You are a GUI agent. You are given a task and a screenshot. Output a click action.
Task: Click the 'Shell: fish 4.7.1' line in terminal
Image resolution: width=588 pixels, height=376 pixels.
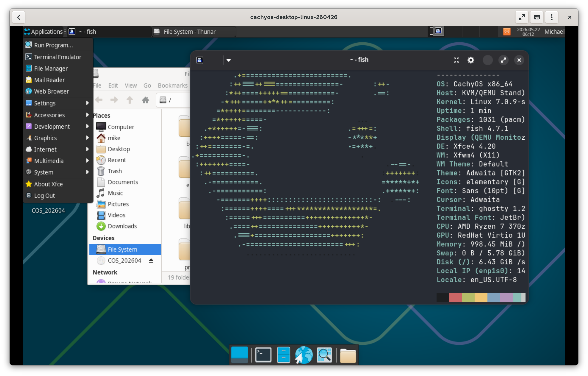click(x=472, y=128)
